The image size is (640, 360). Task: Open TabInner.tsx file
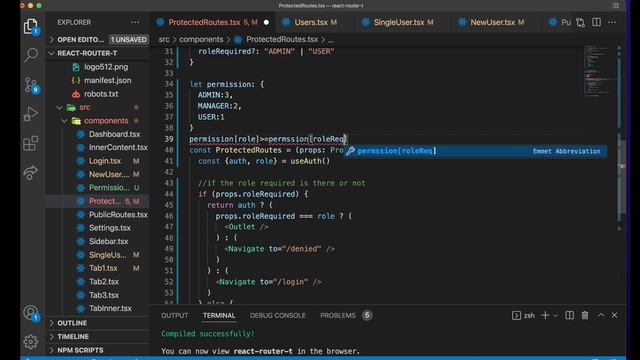pos(110,308)
